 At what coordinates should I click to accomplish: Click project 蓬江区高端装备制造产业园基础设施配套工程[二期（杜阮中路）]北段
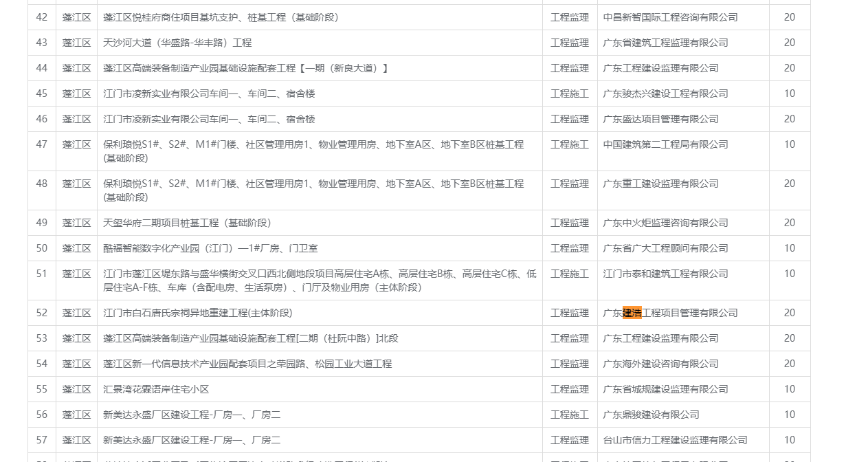(250, 338)
